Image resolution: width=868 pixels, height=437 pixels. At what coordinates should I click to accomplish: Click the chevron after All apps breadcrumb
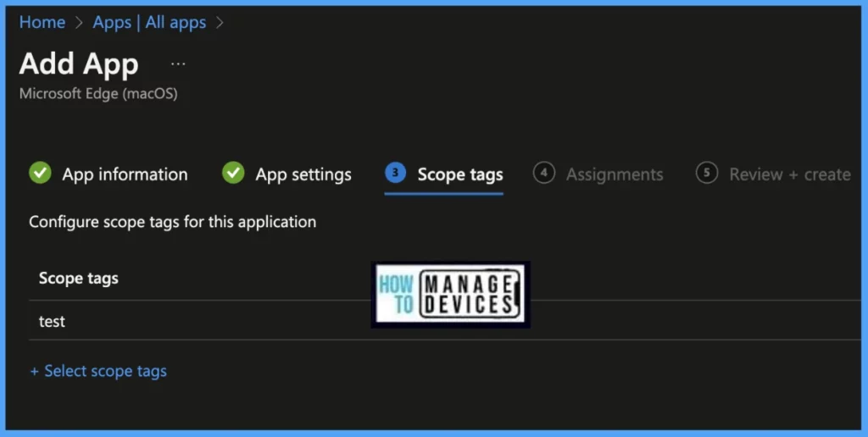220,23
